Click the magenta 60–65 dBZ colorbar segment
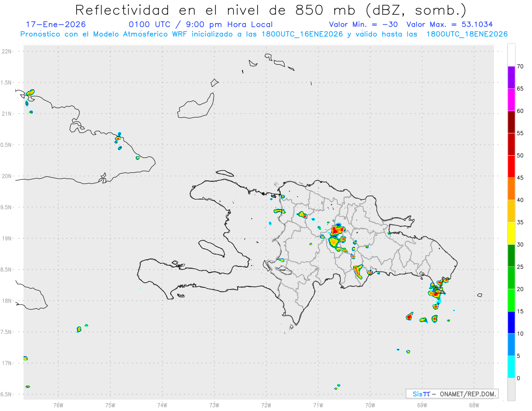The image size is (532, 411). (x=511, y=100)
